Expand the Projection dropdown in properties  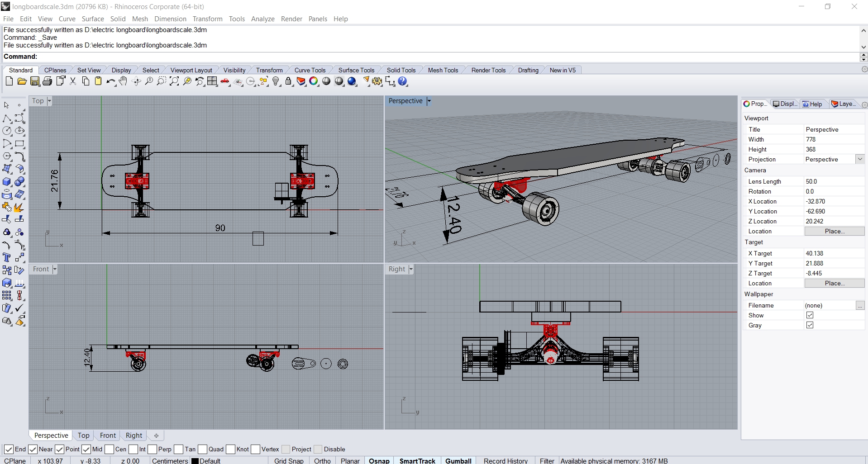(x=860, y=159)
